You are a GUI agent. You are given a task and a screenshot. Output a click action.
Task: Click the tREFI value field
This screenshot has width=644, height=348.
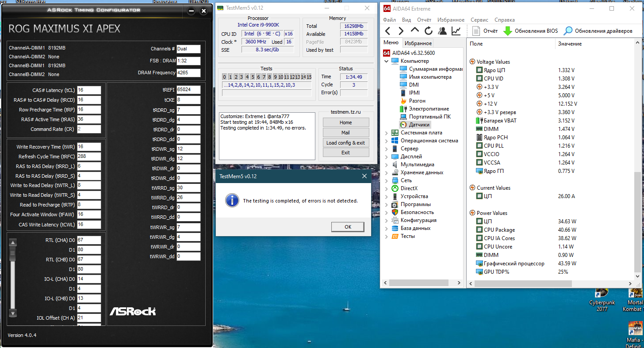(x=188, y=90)
